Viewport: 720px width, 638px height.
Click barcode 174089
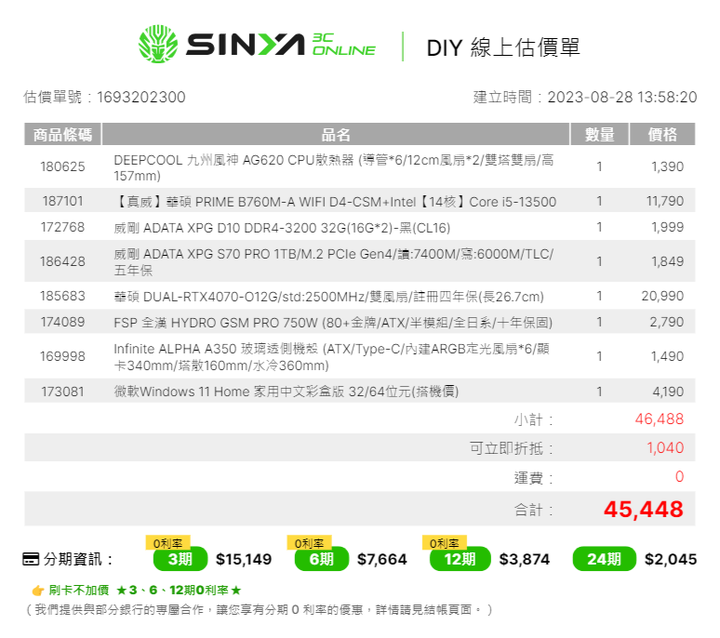coord(63,322)
